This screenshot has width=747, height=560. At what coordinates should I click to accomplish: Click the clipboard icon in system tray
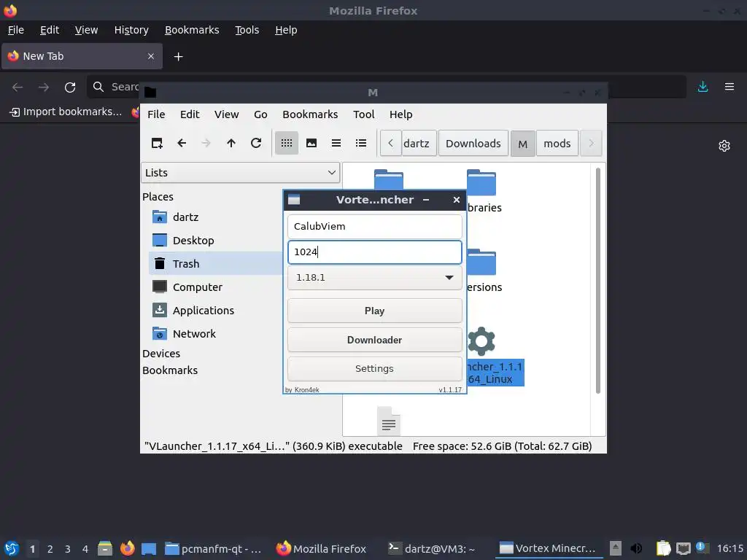point(663,548)
